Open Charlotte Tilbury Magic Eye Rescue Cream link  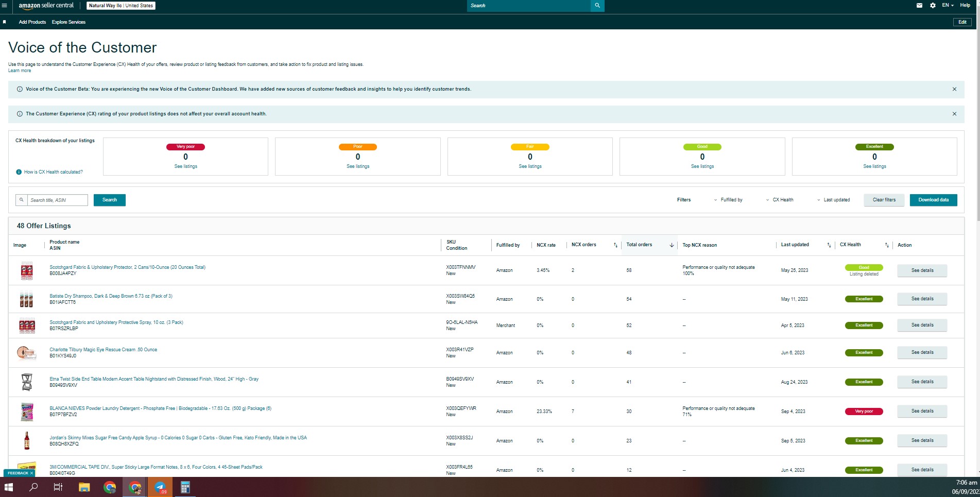tap(103, 350)
